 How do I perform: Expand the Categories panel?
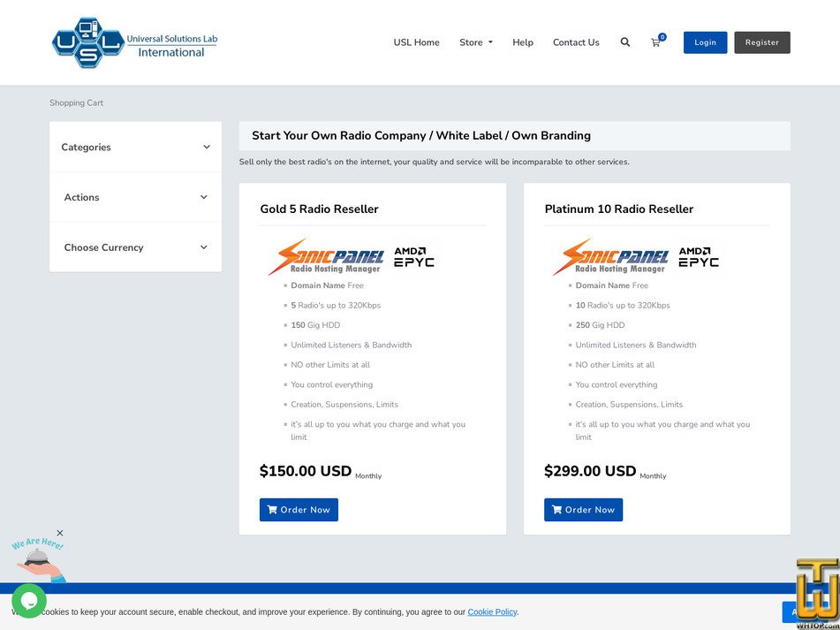pos(135,147)
